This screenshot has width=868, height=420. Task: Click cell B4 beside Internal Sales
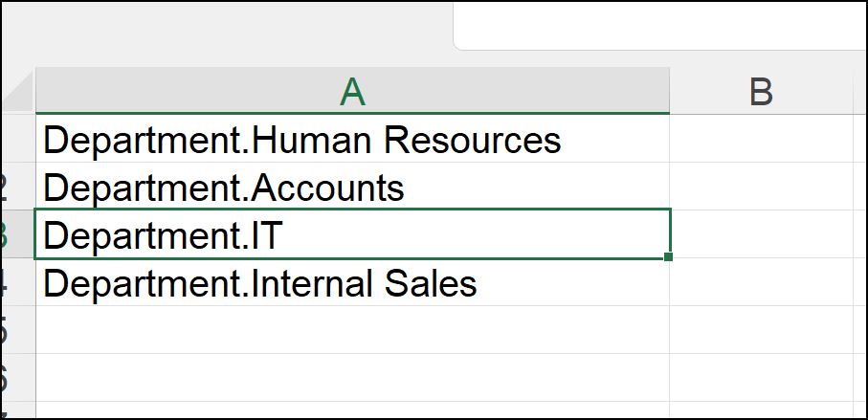click(762, 283)
